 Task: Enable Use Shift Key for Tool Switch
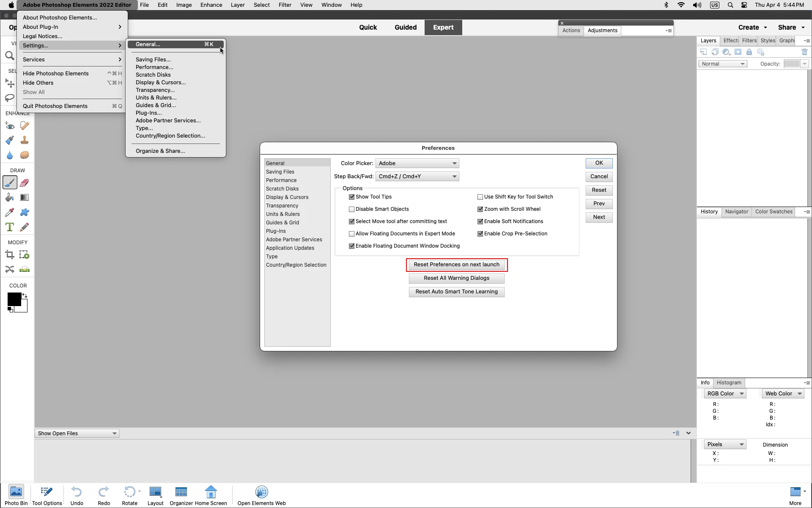[x=480, y=197]
